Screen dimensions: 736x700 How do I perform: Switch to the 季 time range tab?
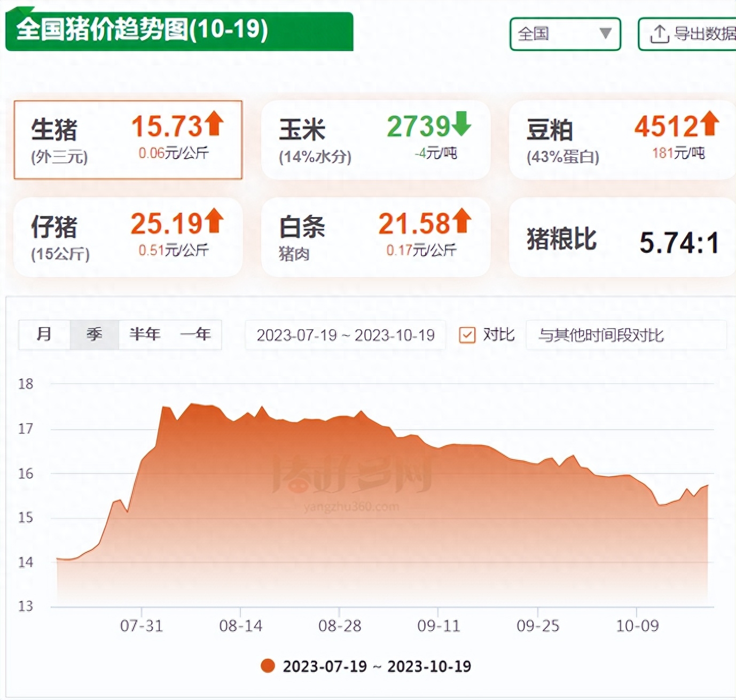click(x=95, y=335)
